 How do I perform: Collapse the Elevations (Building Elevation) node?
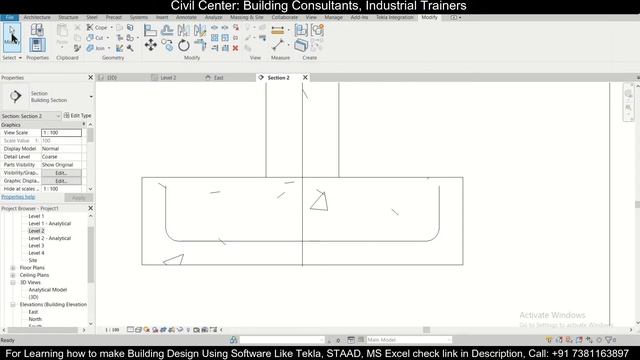point(13,304)
